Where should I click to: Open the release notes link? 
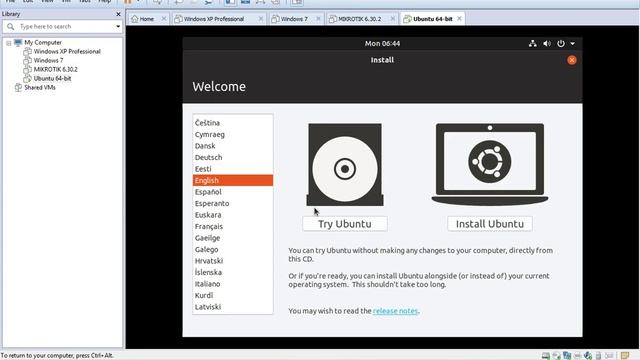point(395,311)
